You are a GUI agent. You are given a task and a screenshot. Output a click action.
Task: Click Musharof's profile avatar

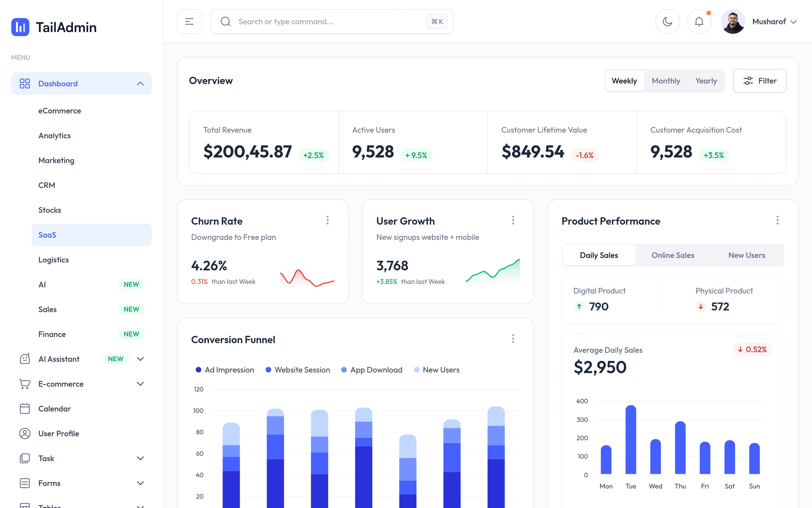click(x=733, y=21)
